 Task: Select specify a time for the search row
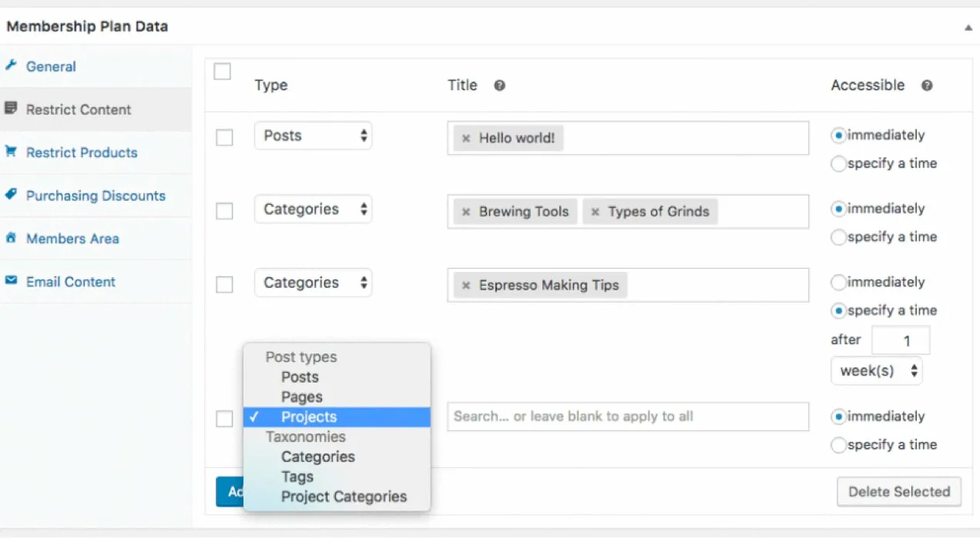point(838,445)
